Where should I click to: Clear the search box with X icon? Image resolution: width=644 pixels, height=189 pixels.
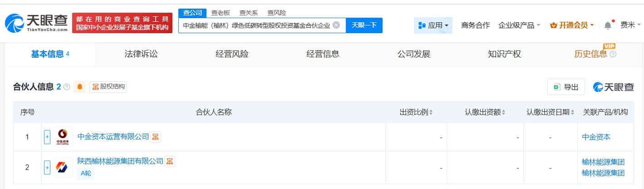[336, 25]
